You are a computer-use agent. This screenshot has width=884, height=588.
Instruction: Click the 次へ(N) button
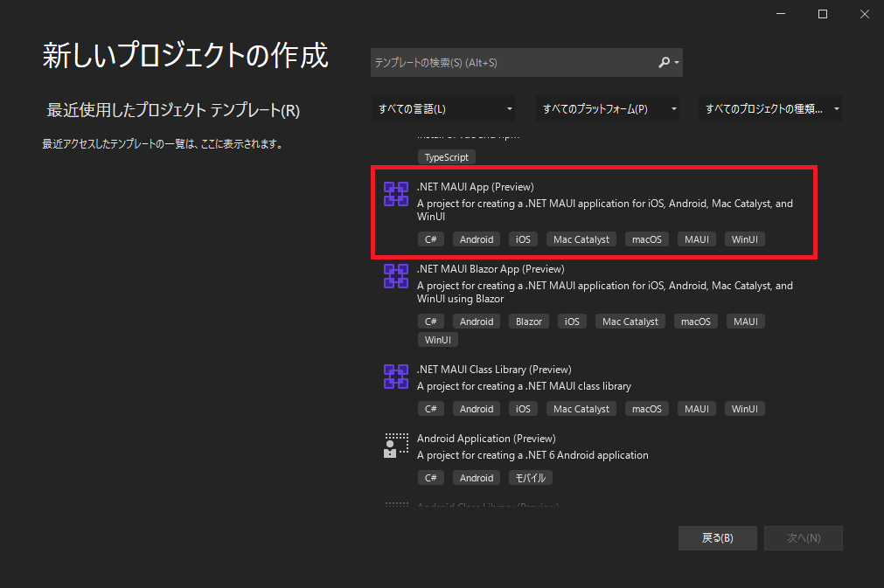coord(804,538)
